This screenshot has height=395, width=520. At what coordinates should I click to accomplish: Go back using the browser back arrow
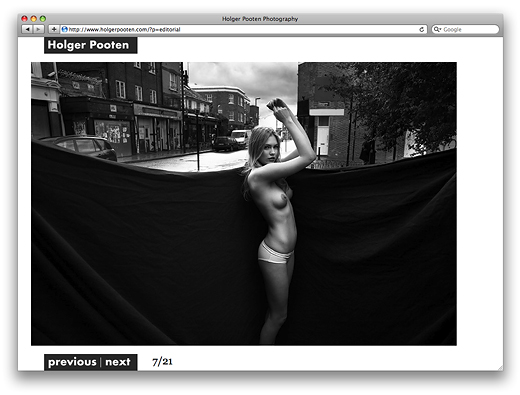[x=27, y=29]
